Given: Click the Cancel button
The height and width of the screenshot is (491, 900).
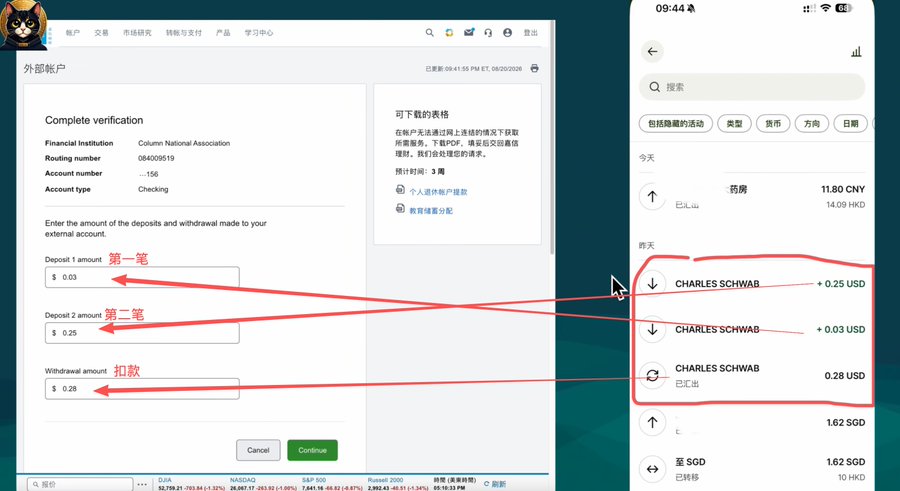Looking at the screenshot, I should click(258, 450).
